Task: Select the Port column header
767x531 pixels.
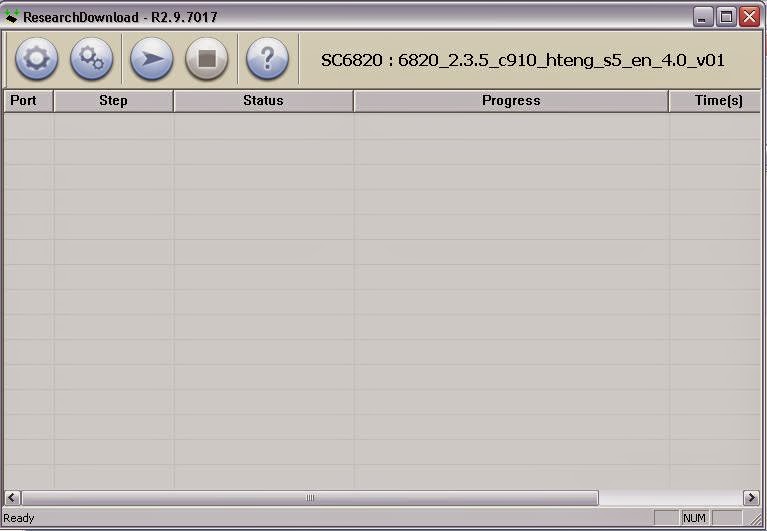Action: (x=28, y=101)
